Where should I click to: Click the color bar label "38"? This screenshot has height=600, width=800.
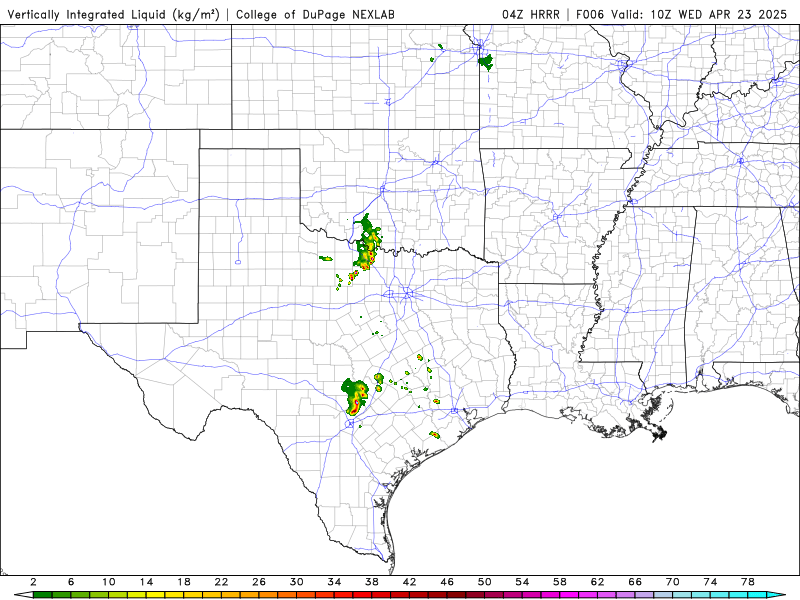tap(371, 582)
